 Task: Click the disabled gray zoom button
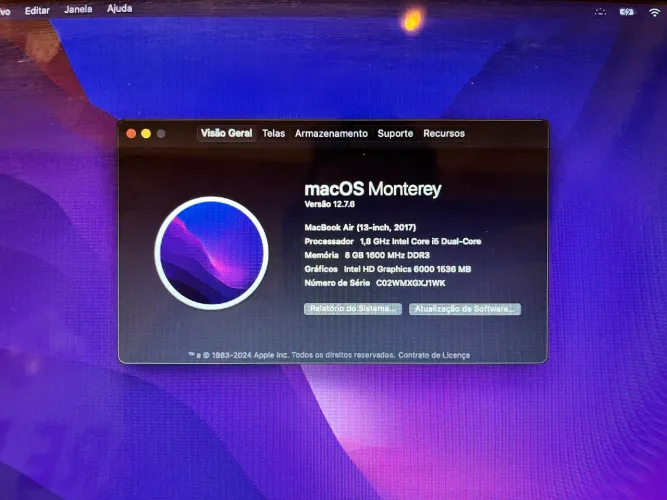(161, 134)
